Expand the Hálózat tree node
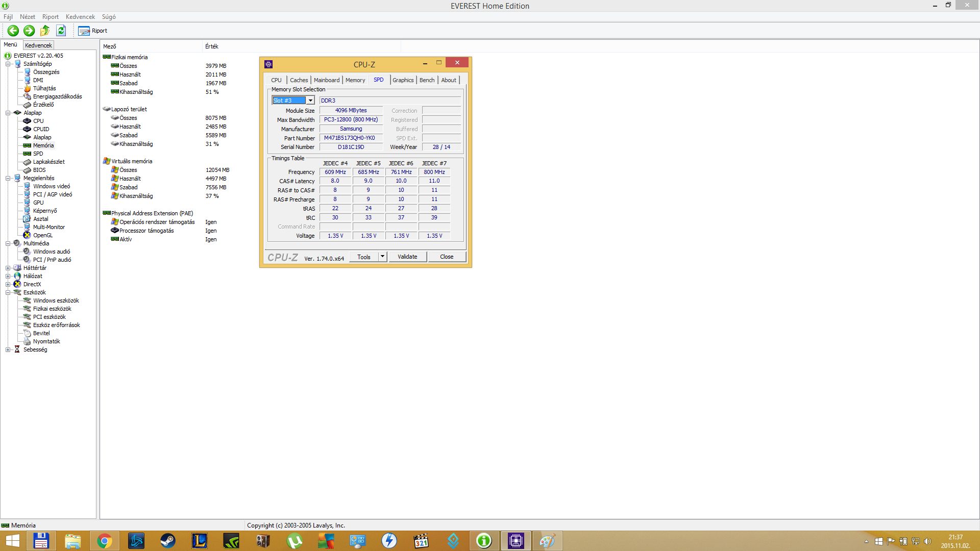The height and width of the screenshot is (551, 980). [x=8, y=276]
